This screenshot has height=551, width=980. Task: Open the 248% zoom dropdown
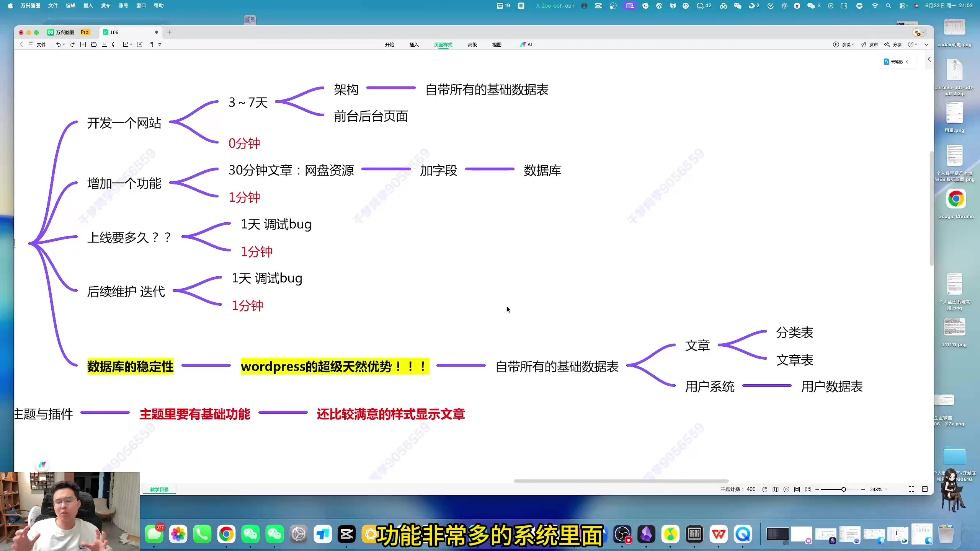[x=878, y=489]
